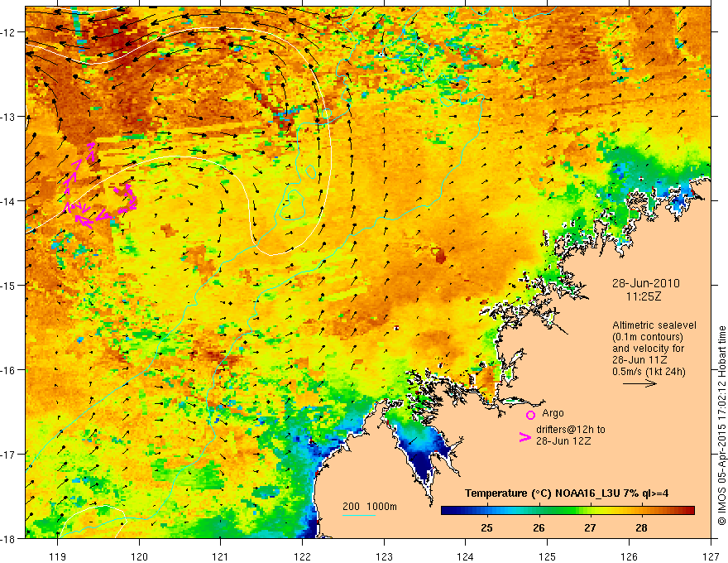Click the '0.5m/s (1kt 24h)' text
Image resolution: width=728 pixels, height=563 pixels.
[649, 372]
